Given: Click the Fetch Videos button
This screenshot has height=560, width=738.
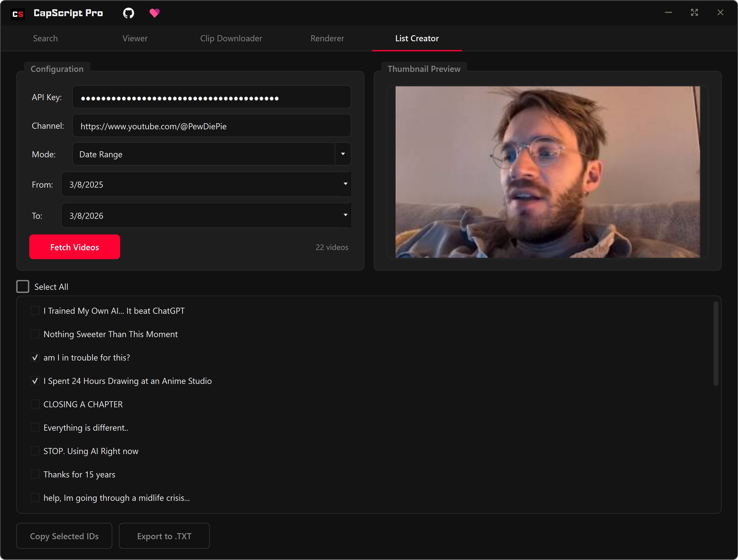Looking at the screenshot, I should [x=74, y=247].
